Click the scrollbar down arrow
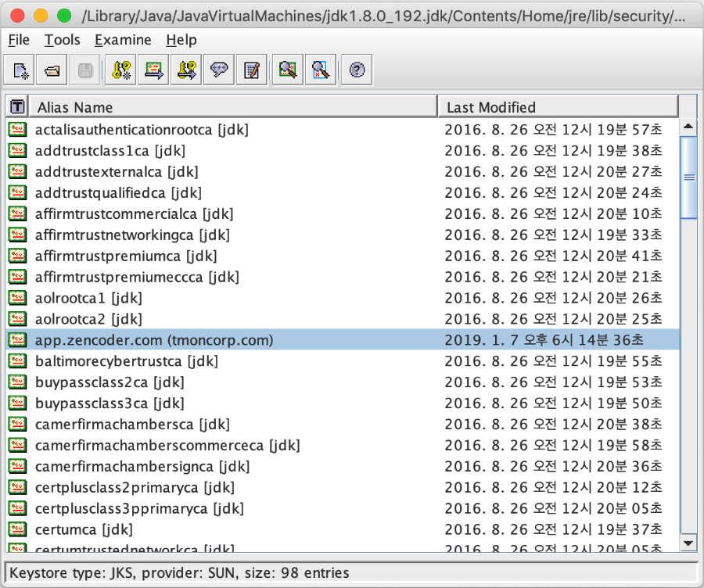 [688, 543]
